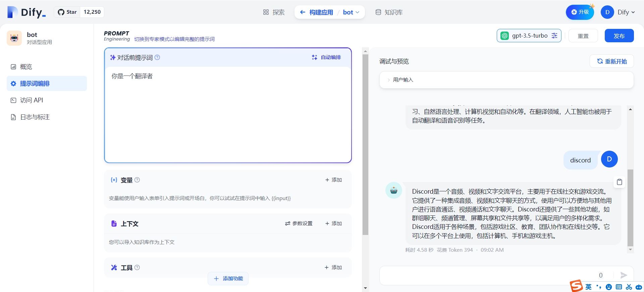Image resolution: width=644 pixels, height=292 pixels.
Task: Click the left panel scroll down arrow
Action: pos(365,288)
